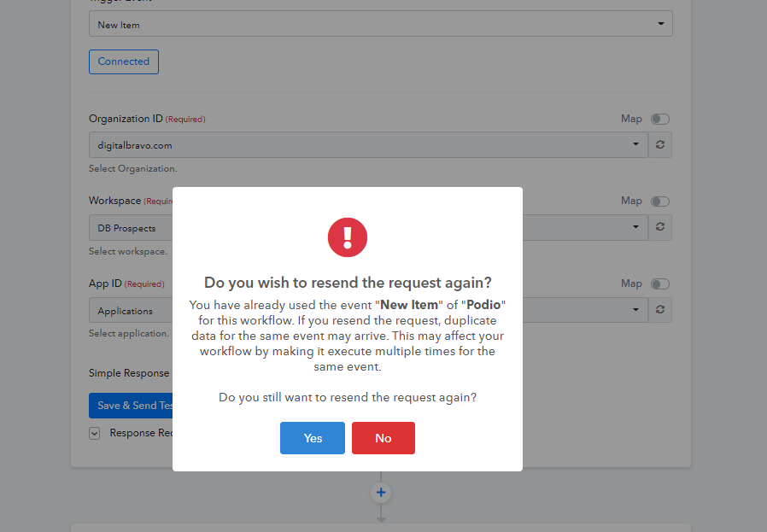Toggle the Map switch for Workspace

pyautogui.click(x=660, y=201)
